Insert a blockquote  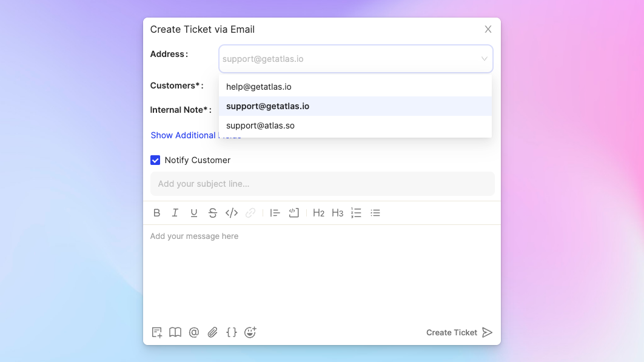coord(275,213)
